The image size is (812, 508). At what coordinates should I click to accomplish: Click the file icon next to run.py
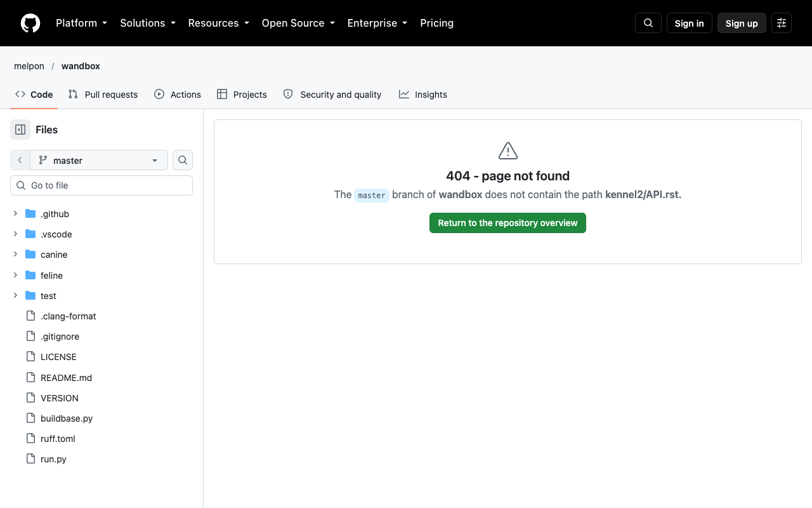tap(30, 458)
